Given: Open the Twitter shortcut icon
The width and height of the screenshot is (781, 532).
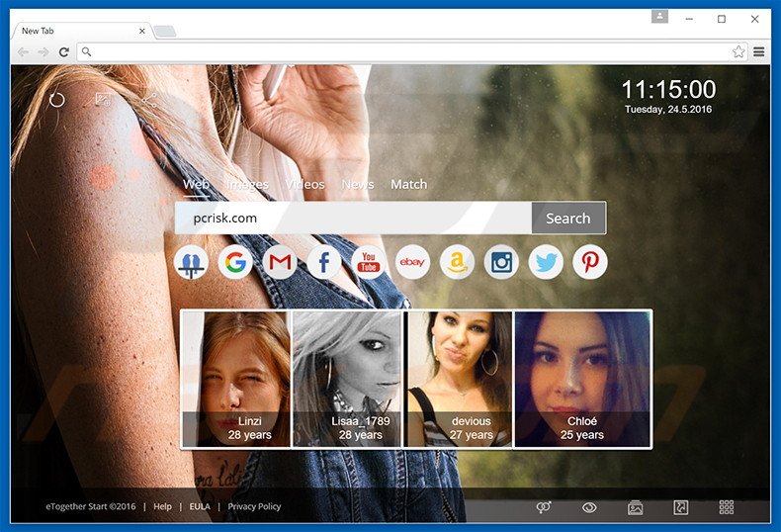Looking at the screenshot, I should [x=546, y=262].
